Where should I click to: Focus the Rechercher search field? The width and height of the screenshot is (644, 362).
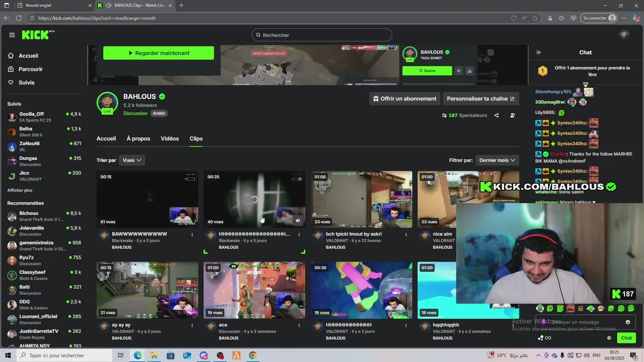[322, 35]
